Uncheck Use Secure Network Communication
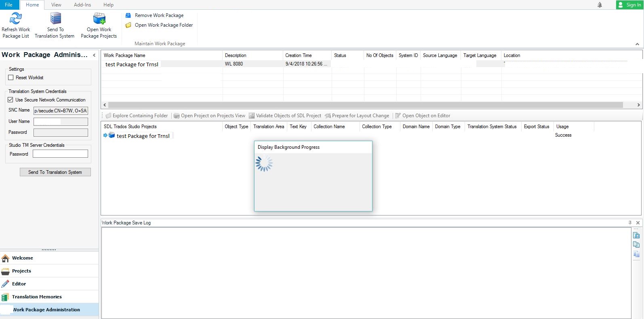Viewport: 644px width, 319px height. [11, 100]
